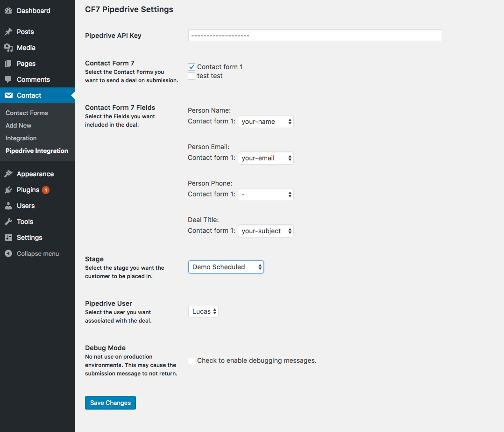This screenshot has width=504, height=432.
Task: Open Pipedrive User dropdown showing Lucas
Action: tap(203, 311)
